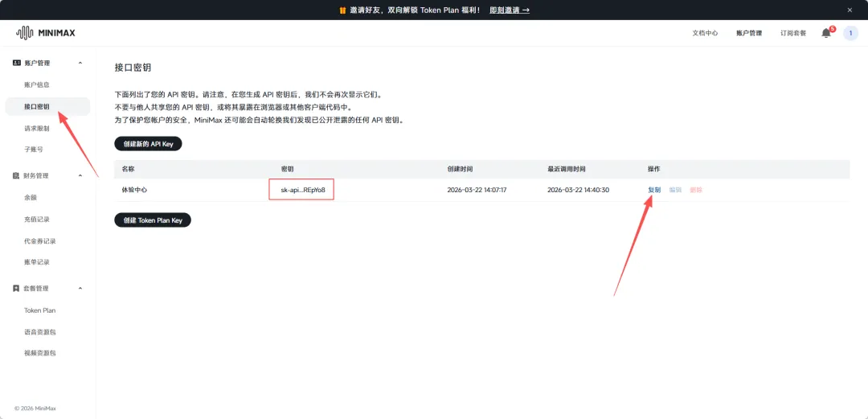
Task: Click the 名称 column header
Action: [x=129, y=169]
